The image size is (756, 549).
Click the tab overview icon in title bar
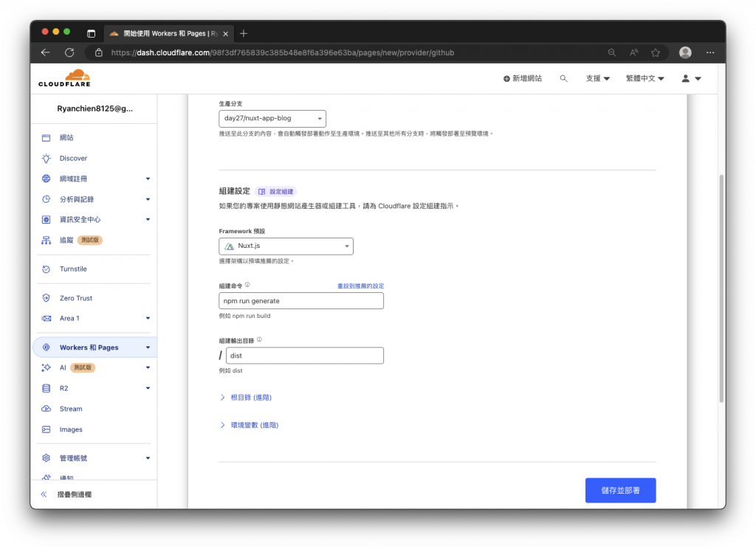pyautogui.click(x=91, y=33)
